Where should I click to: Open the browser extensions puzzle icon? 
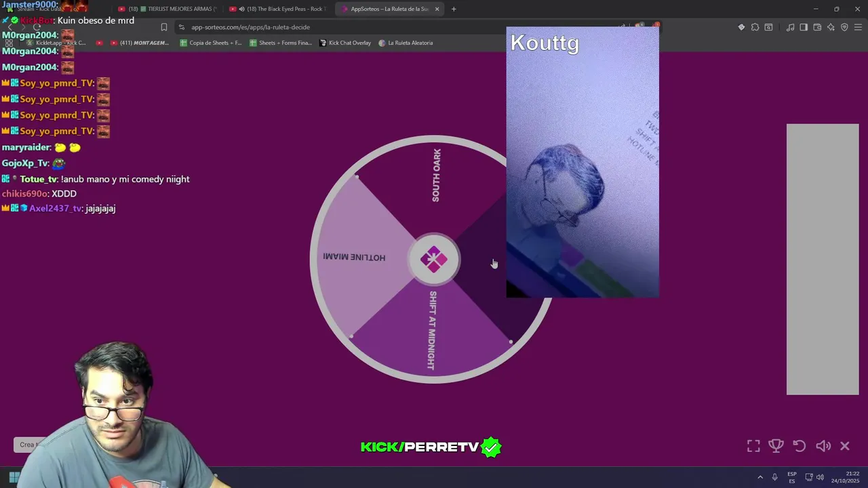pos(755,27)
